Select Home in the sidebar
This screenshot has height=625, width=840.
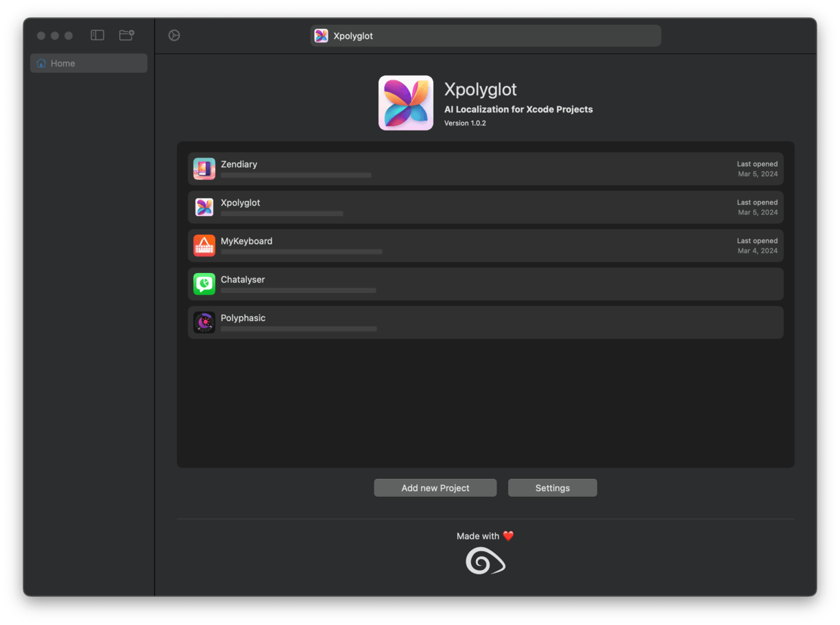click(88, 63)
